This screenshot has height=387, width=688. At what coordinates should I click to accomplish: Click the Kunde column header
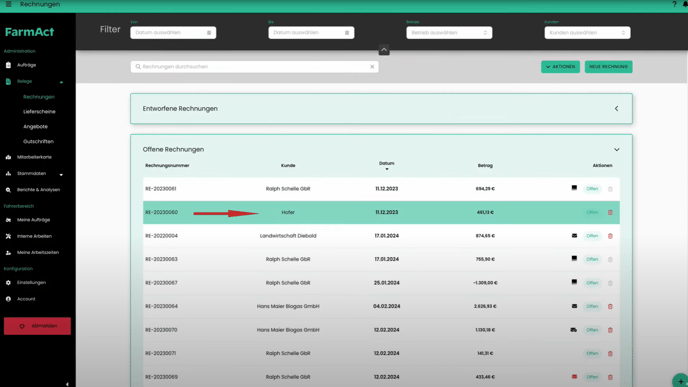point(288,165)
